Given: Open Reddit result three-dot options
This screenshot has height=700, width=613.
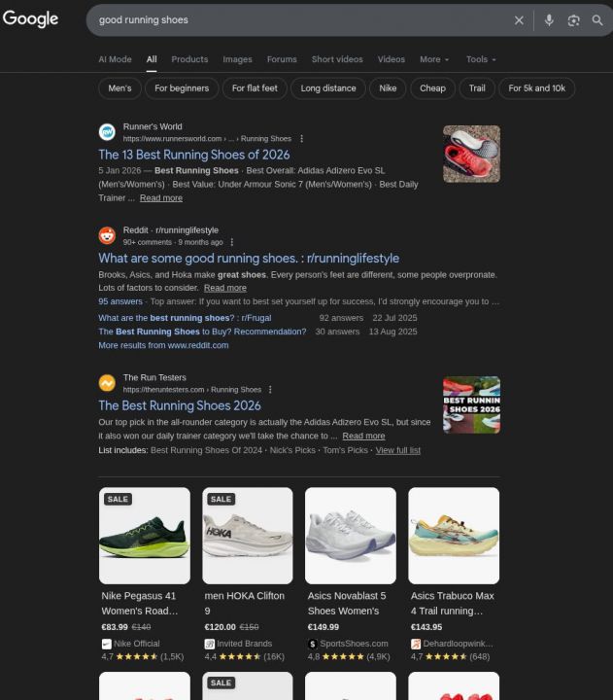Looking at the screenshot, I should click(231, 242).
